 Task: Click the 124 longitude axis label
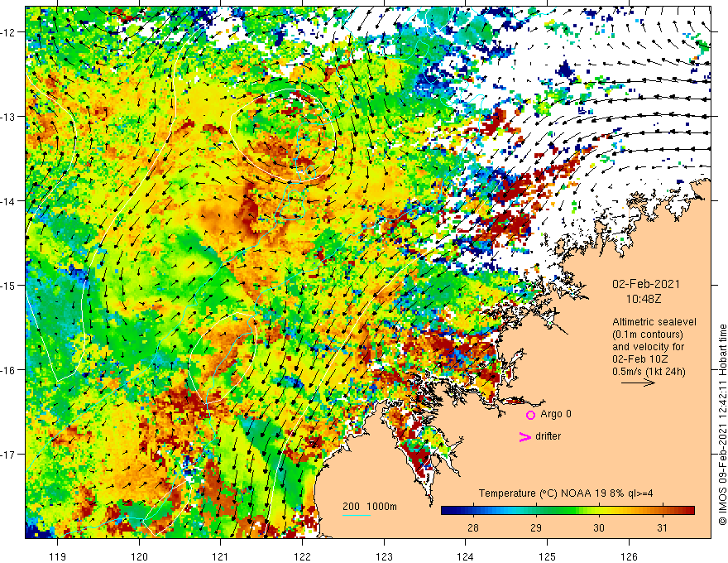click(466, 556)
